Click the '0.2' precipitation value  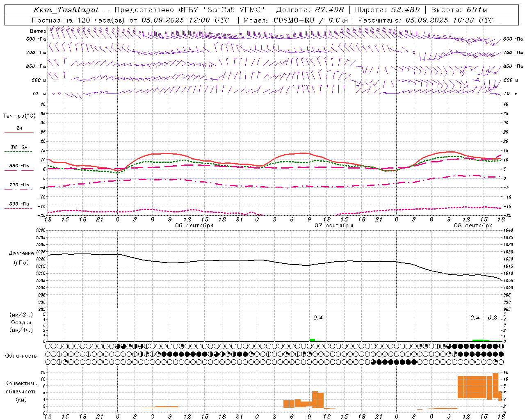492,318
